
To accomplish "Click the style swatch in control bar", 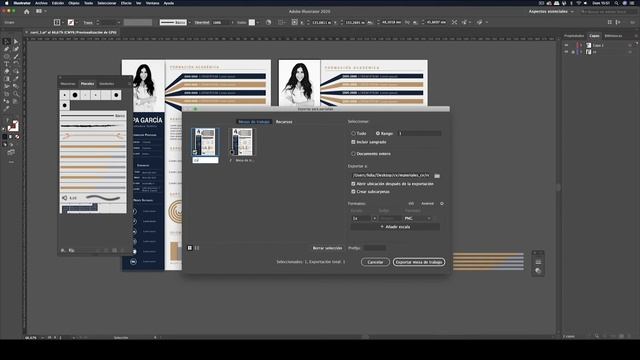I will tap(252, 22).
